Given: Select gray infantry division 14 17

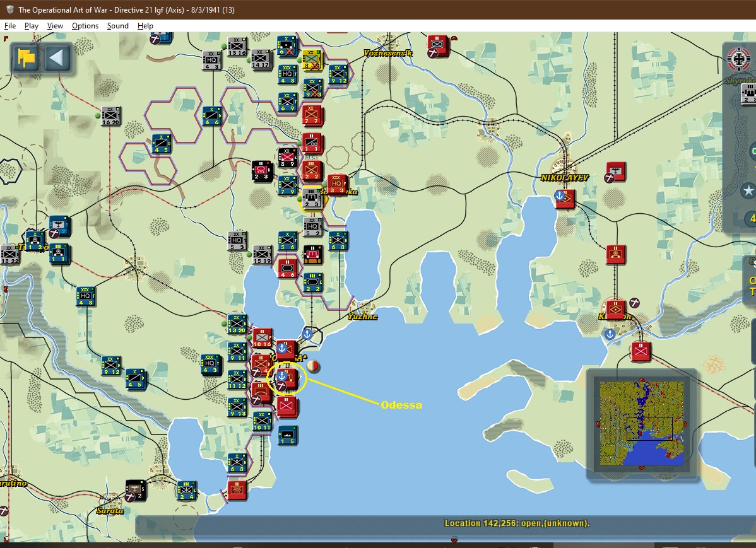Looking at the screenshot, I should pyautogui.click(x=261, y=59).
